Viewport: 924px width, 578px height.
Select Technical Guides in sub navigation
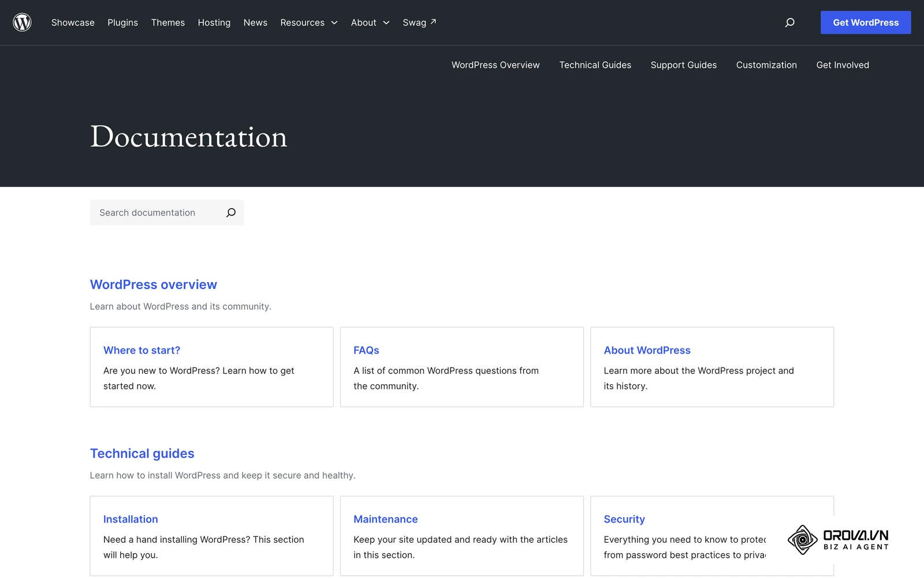(595, 65)
